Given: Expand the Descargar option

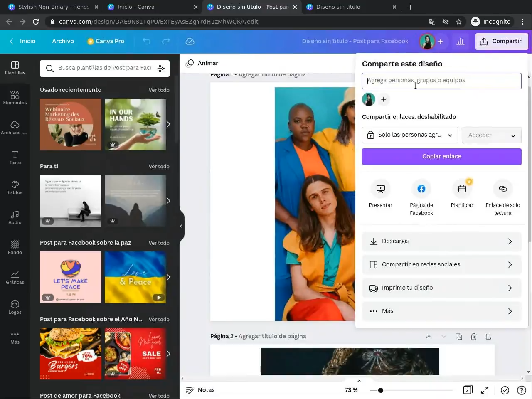Looking at the screenshot, I should pos(442,241).
